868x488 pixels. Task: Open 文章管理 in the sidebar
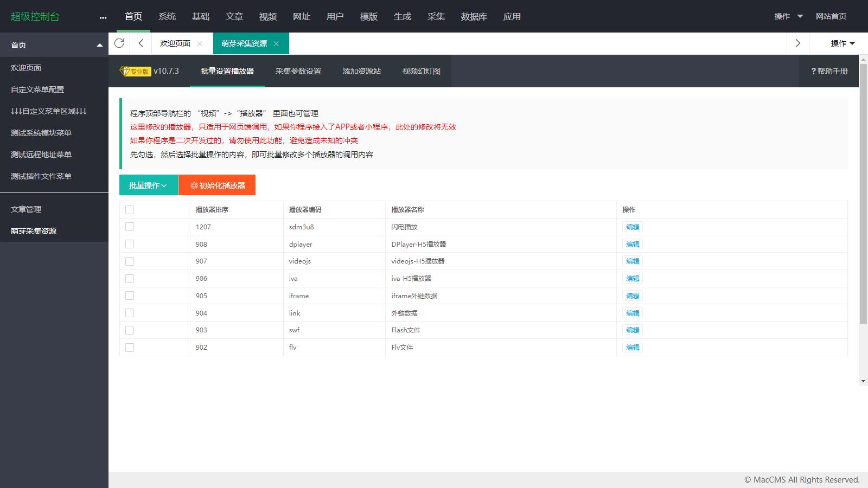click(26, 209)
